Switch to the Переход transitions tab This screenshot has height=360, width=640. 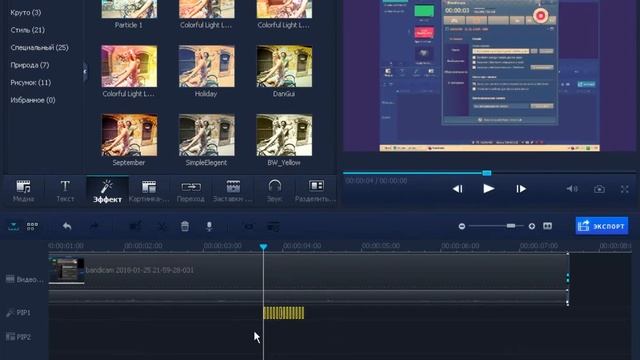(191, 191)
